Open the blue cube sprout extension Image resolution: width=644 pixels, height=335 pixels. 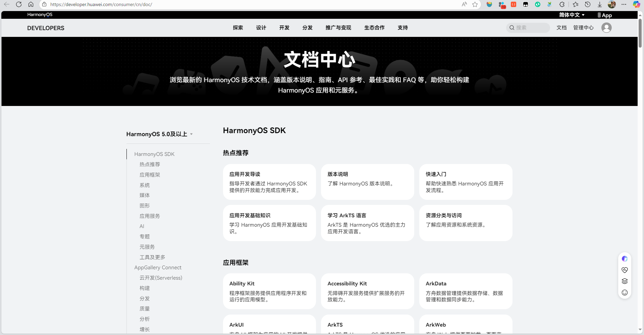(x=549, y=4)
